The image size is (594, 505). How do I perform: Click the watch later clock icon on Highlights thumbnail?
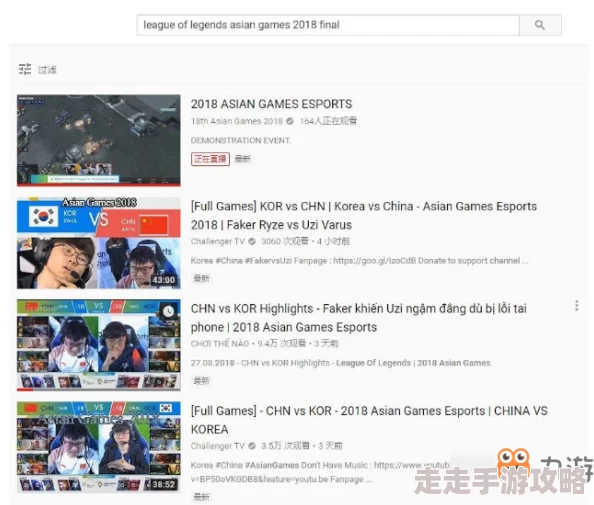click(168, 311)
